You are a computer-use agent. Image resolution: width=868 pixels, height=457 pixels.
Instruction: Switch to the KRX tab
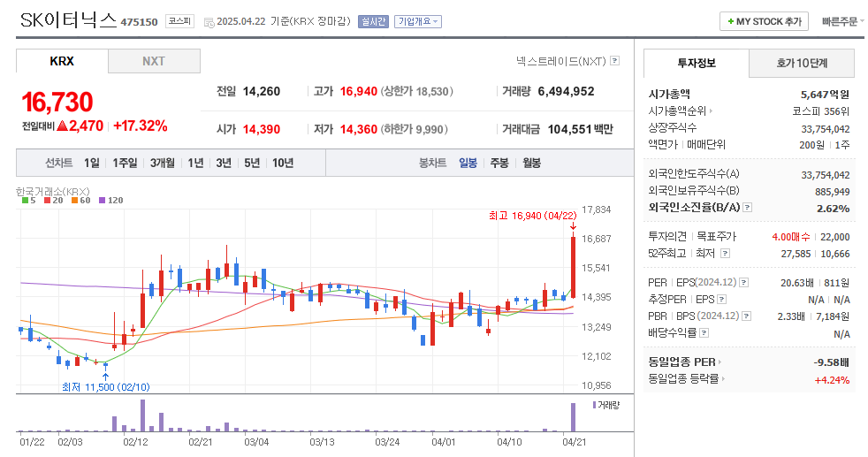[62, 61]
